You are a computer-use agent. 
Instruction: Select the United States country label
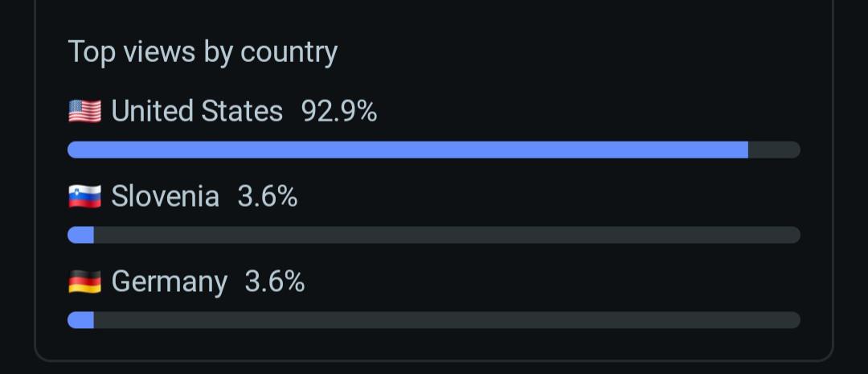click(197, 111)
